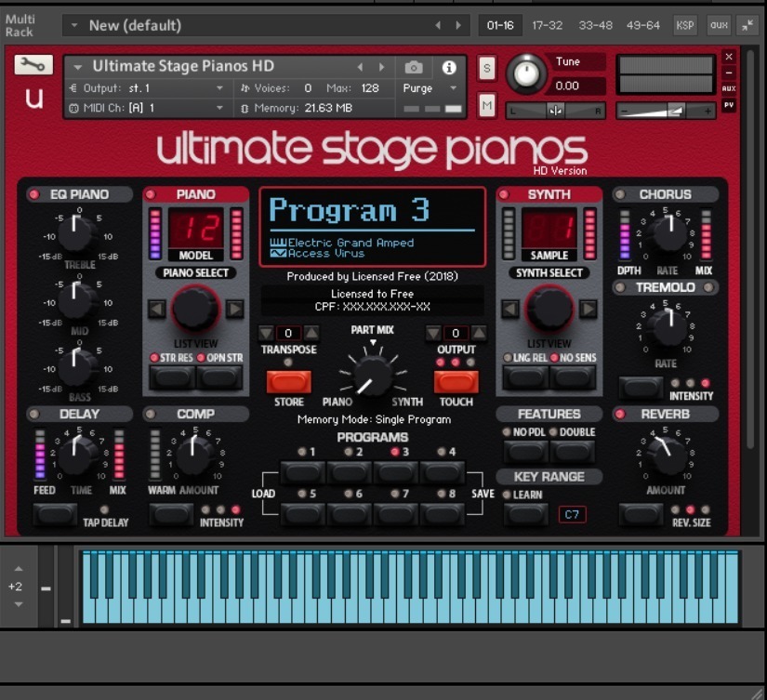
Task: Click the C7 key range field
Action: (x=572, y=514)
